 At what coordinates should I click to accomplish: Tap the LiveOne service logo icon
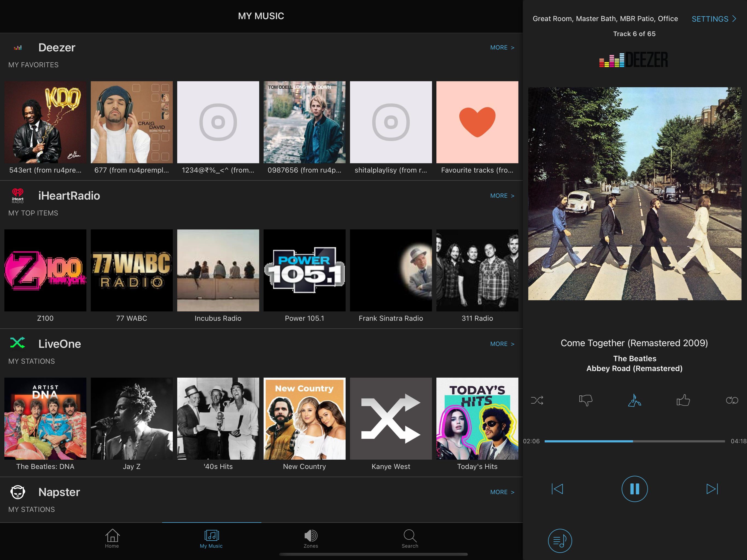click(17, 343)
